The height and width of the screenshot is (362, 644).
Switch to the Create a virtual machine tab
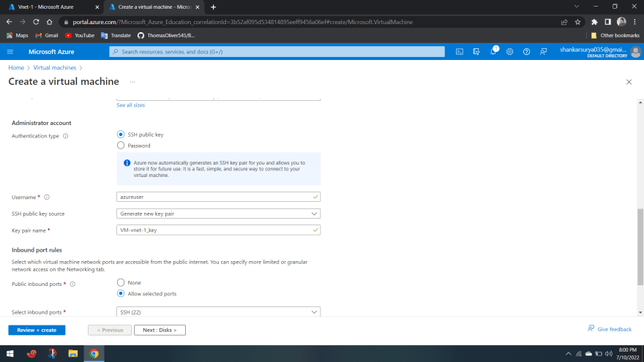coord(152,7)
